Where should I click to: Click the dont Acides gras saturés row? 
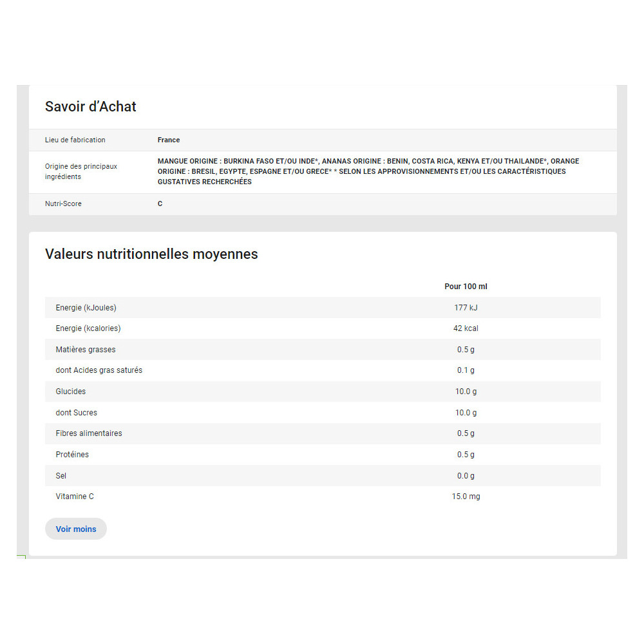click(99, 370)
